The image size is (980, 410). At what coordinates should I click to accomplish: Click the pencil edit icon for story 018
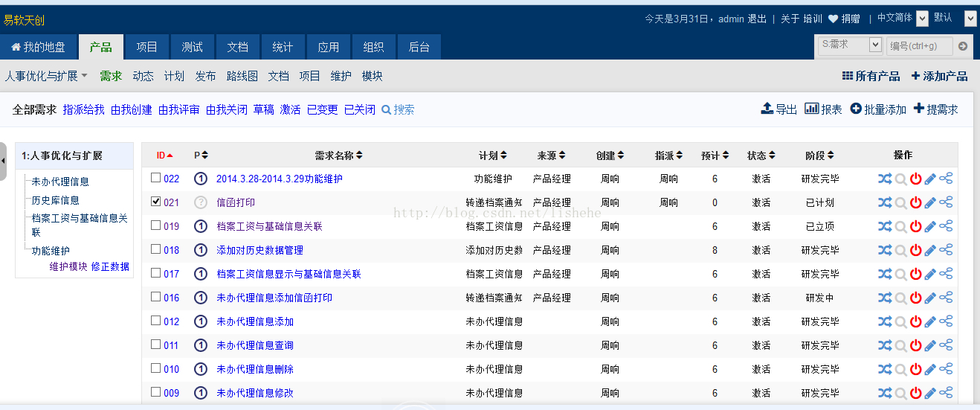tap(930, 250)
